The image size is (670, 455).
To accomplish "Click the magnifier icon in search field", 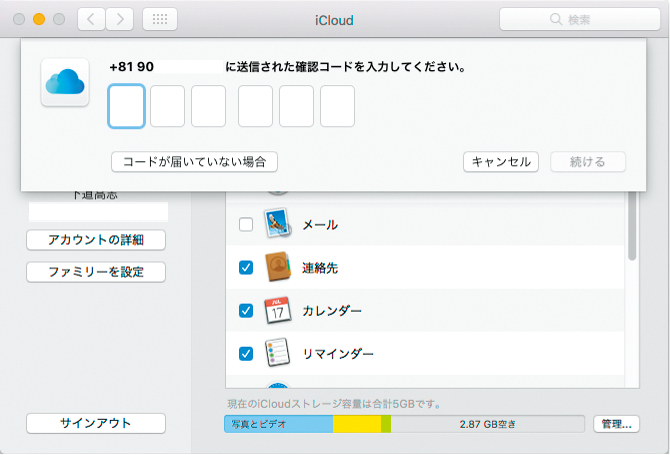I will click(555, 19).
